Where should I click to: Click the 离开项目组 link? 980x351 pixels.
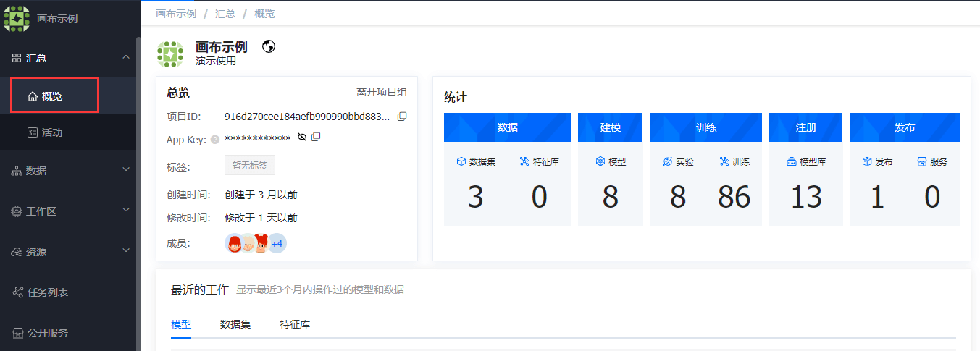(382, 92)
